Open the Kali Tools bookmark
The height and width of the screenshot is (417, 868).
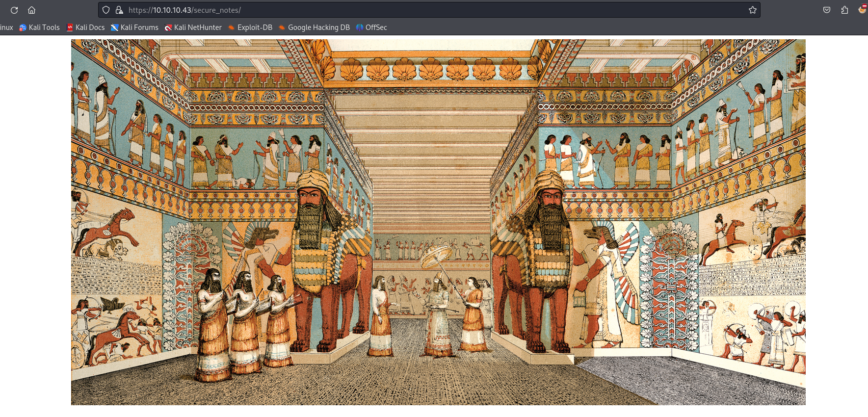39,27
